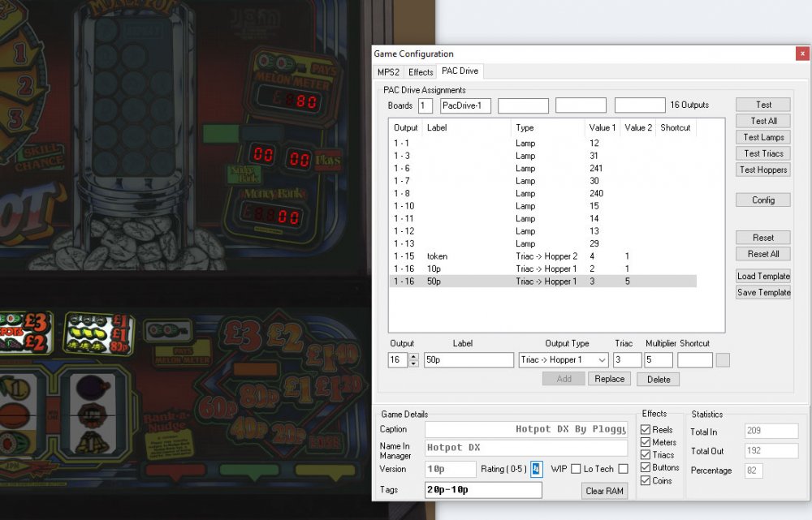Click the Name In Manager field

pyautogui.click(x=526, y=448)
